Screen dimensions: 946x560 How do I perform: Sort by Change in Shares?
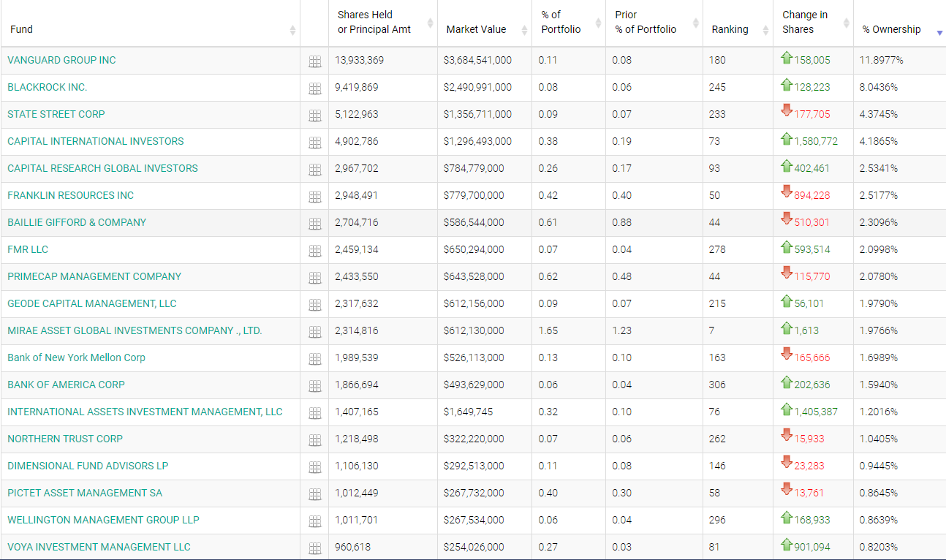tap(813, 22)
